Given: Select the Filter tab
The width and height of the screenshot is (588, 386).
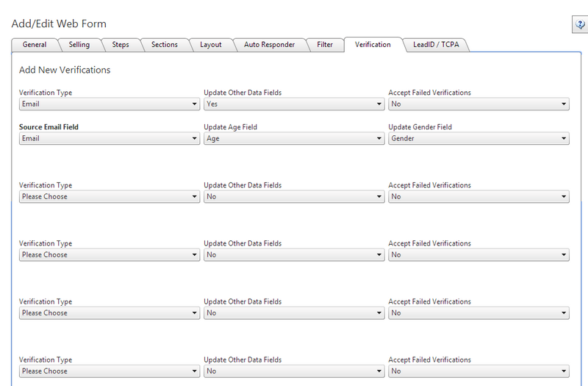Looking at the screenshot, I should click(x=324, y=45).
